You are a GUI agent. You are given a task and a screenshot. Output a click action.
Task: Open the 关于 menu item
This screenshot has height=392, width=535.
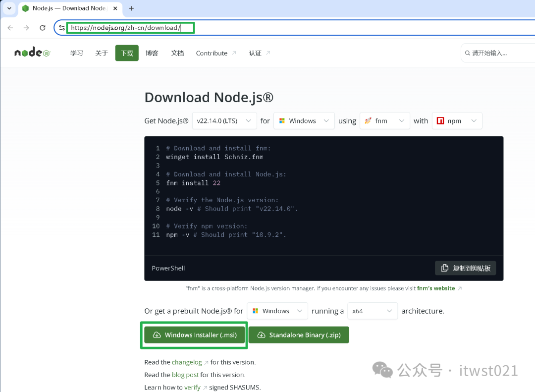(102, 53)
